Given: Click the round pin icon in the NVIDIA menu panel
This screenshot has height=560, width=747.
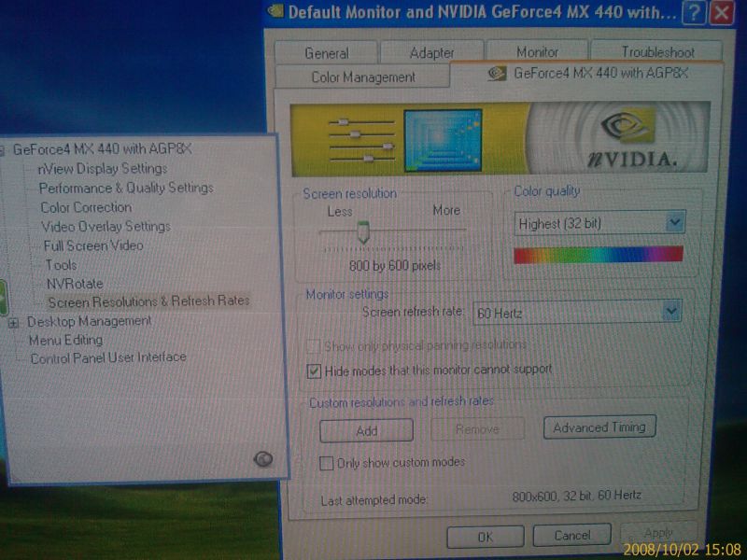Looking at the screenshot, I should [263, 458].
